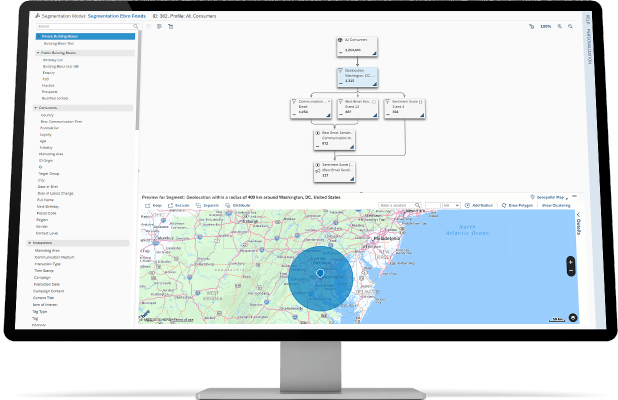618x400 pixels.
Task: Select the Separate action in preview toolbar
Action: pyautogui.click(x=207, y=205)
